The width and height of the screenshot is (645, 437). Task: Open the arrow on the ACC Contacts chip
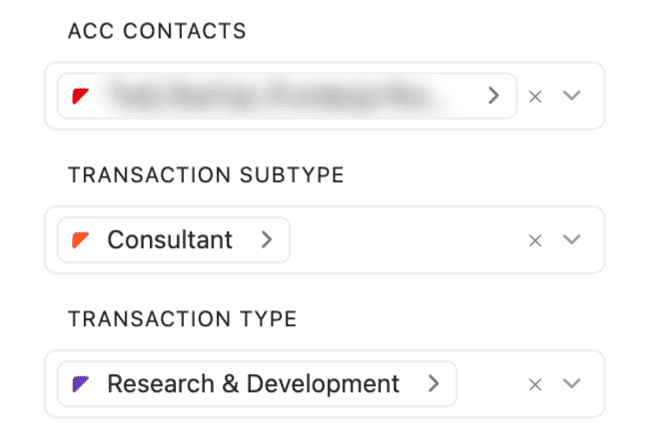[493, 96]
